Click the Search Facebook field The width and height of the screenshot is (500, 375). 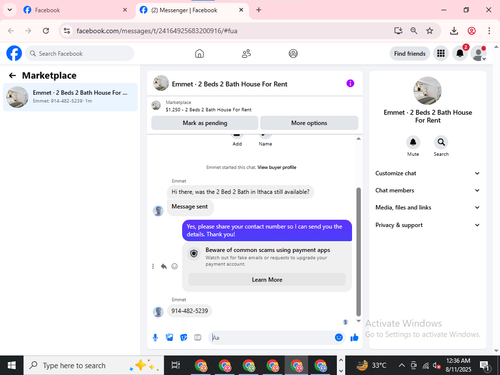click(80, 53)
